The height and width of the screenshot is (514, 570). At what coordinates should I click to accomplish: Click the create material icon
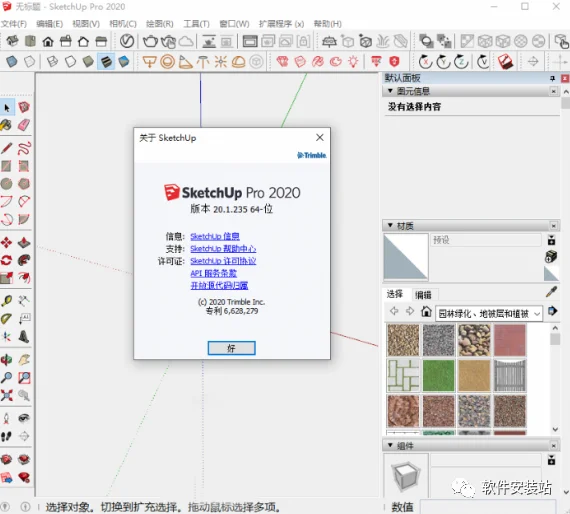(x=551, y=256)
